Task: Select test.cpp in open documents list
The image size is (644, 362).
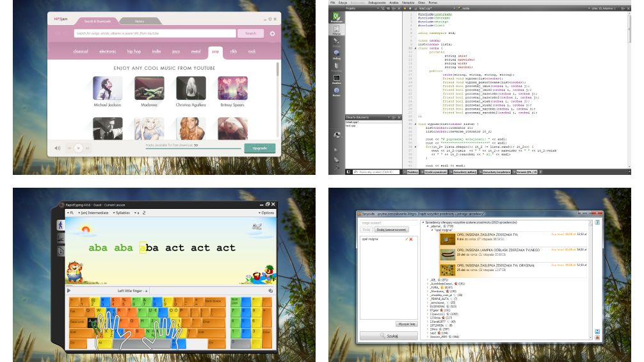Action: pyautogui.click(x=350, y=126)
